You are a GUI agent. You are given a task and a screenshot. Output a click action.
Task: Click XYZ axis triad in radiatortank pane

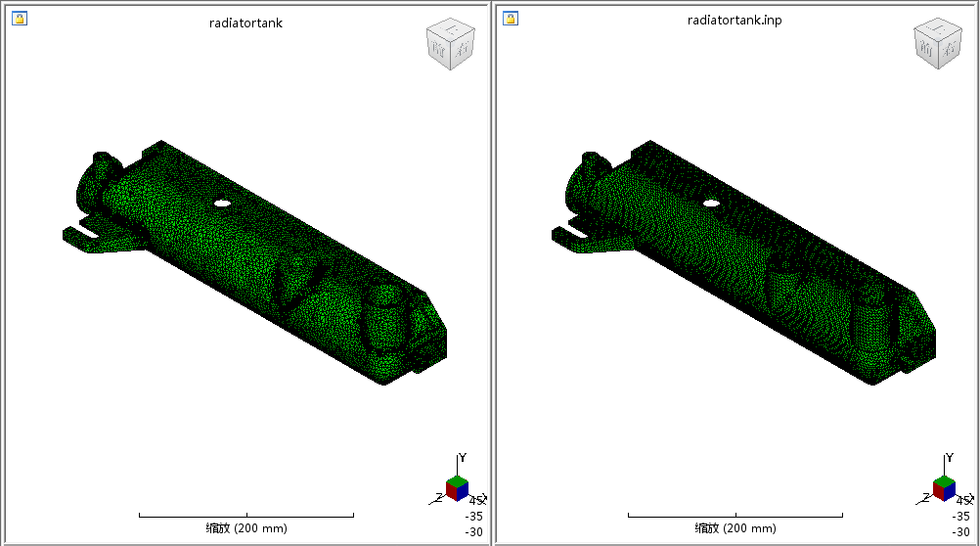point(457,480)
